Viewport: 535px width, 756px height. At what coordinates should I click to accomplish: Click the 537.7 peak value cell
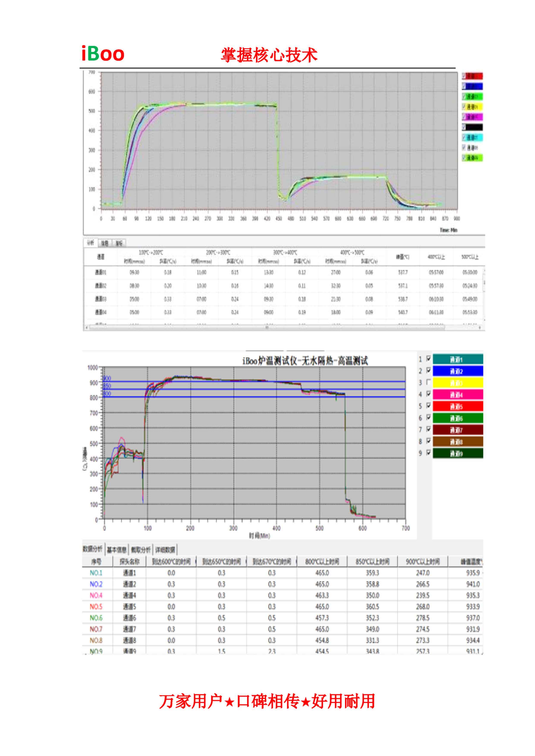403,272
